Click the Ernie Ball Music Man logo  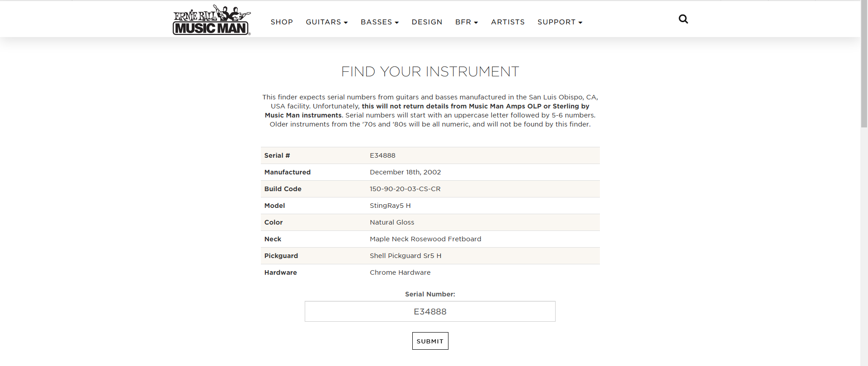pyautogui.click(x=211, y=20)
